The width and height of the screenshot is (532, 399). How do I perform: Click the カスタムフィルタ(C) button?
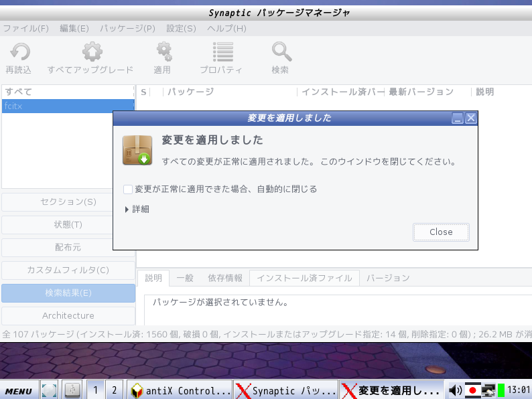[68, 270]
